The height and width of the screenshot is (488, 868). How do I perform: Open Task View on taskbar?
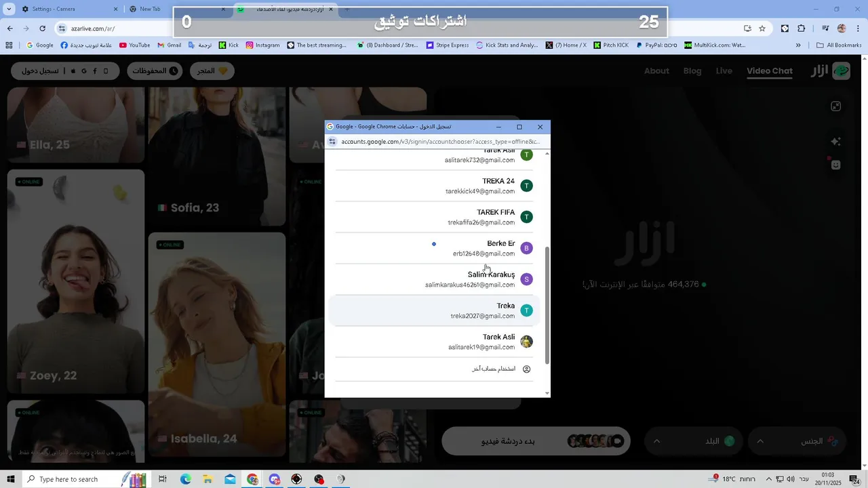[163, 479]
